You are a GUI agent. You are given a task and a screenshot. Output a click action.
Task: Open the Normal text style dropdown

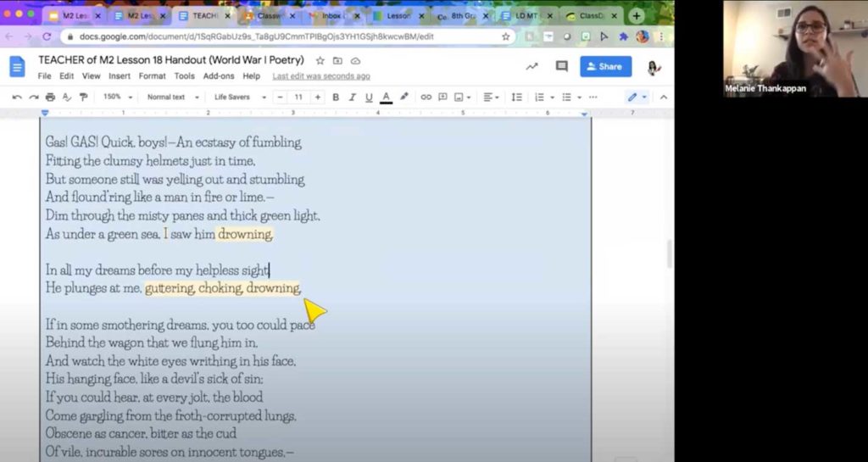click(173, 97)
